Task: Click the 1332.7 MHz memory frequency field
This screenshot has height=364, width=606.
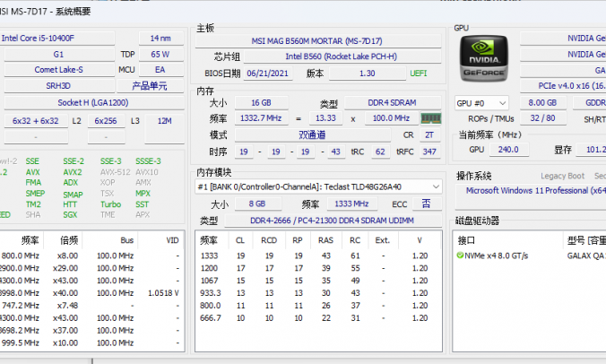Action: (x=261, y=118)
